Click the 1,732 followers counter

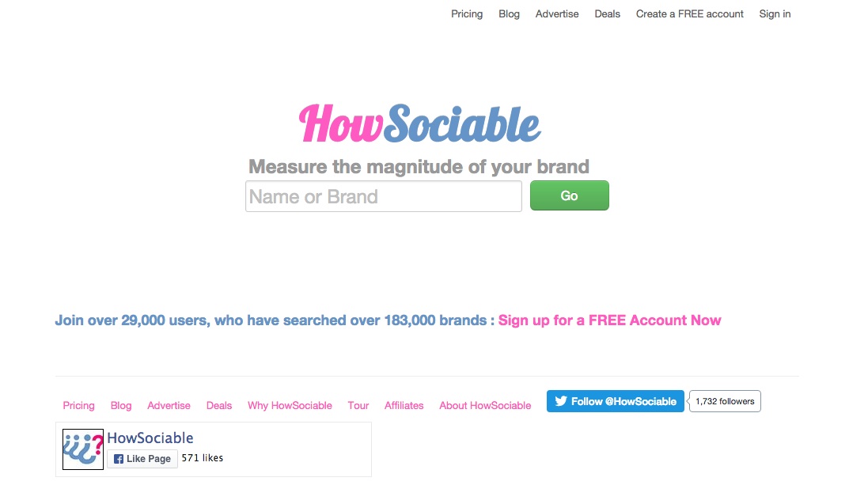[724, 401]
